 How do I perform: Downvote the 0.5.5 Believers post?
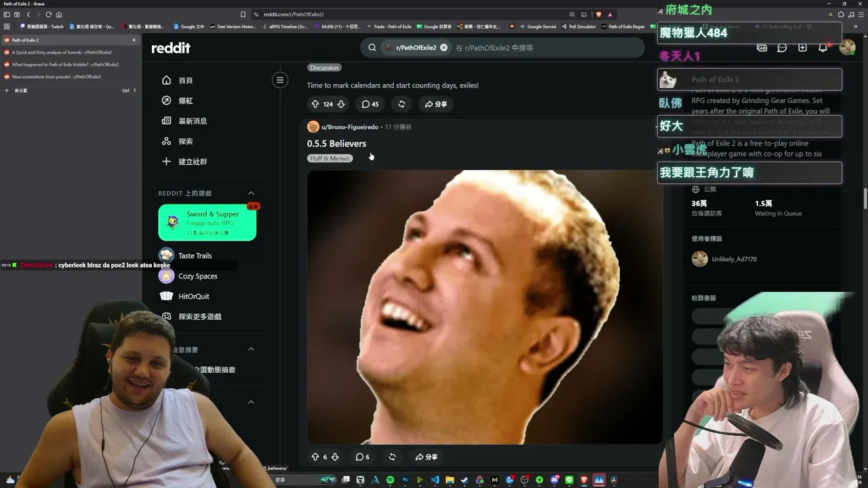(335, 457)
